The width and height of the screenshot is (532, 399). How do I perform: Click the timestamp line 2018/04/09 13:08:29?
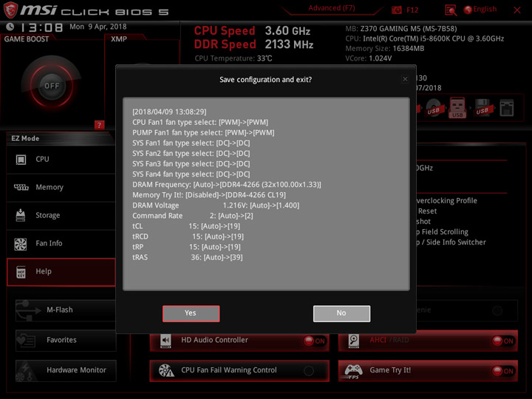(x=169, y=112)
